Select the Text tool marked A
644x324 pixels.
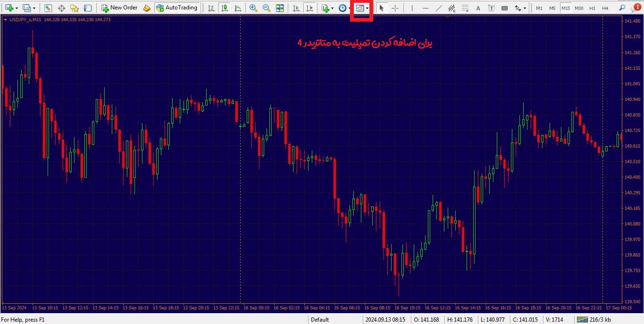pyautogui.click(x=478, y=8)
